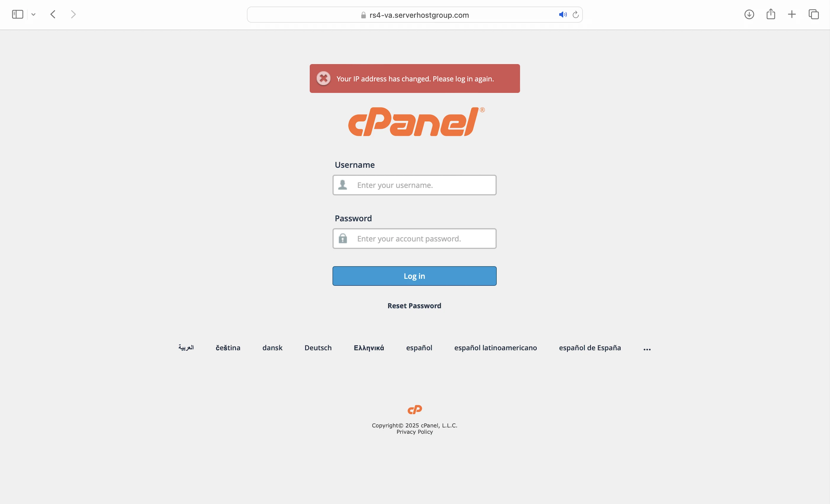Open the Share icon in the toolbar
The image size is (830, 504).
(771, 14)
